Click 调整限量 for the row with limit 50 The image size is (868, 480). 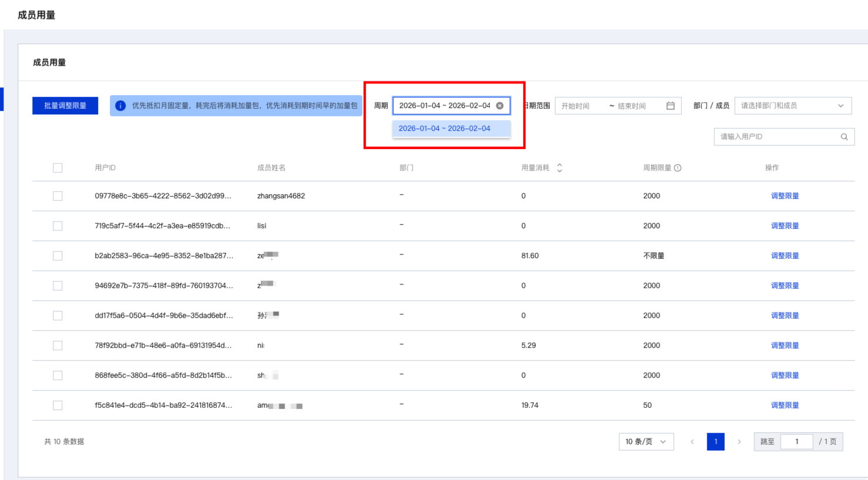[x=785, y=405]
